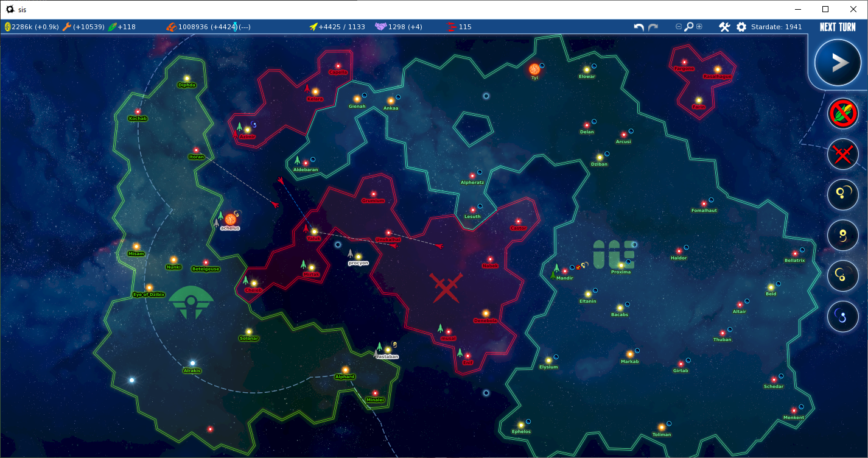Select the Alrakis star
This screenshot has height=458, width=868.
[192, 363]
